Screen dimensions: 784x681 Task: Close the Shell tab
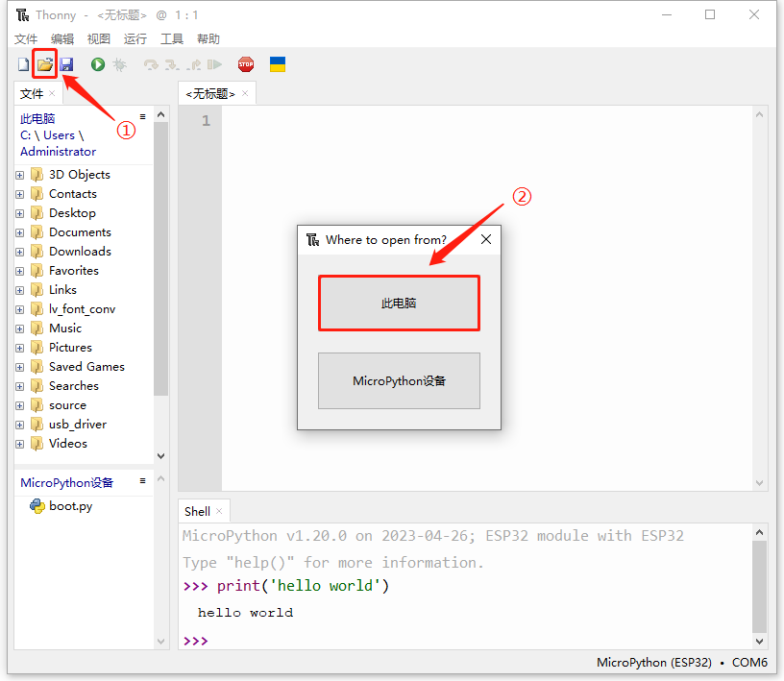click(x=219, y=511)
